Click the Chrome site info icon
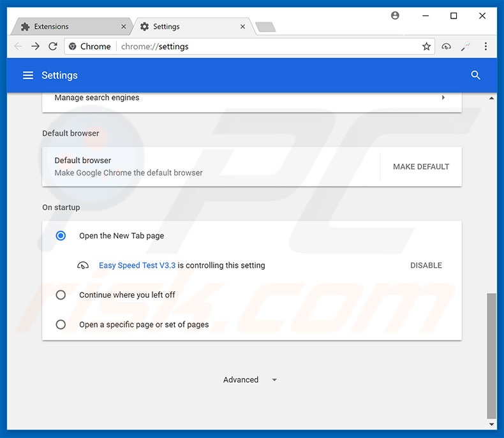 pyautogui.click(x=73, y=47)
